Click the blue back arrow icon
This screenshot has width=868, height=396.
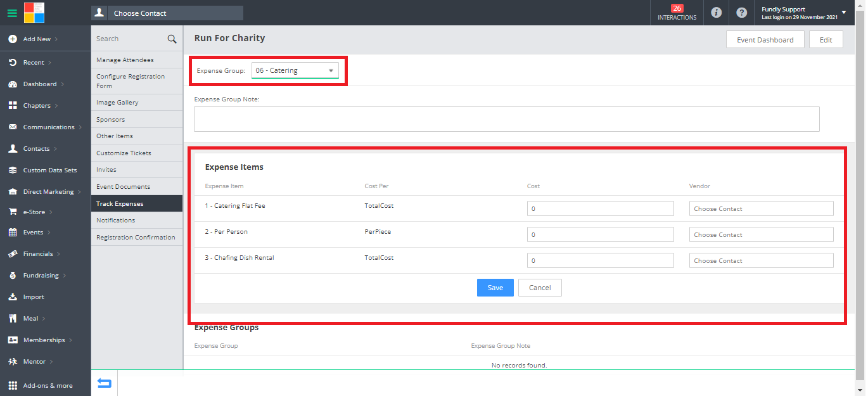coord(105,383)
